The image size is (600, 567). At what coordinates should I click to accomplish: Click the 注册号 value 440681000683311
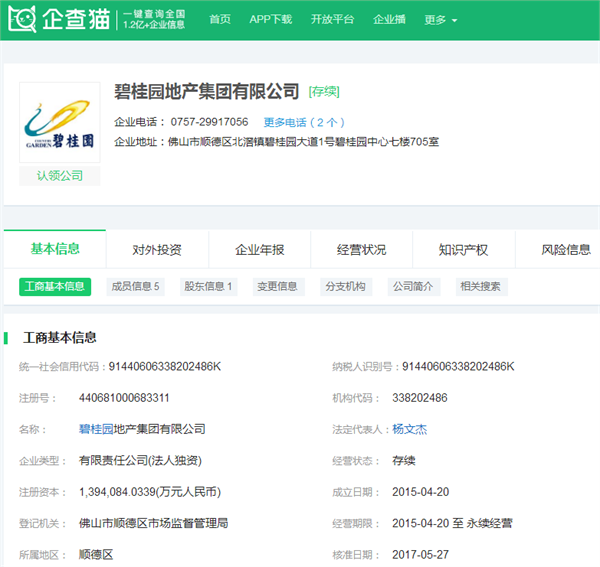click(x=124, y=398)
